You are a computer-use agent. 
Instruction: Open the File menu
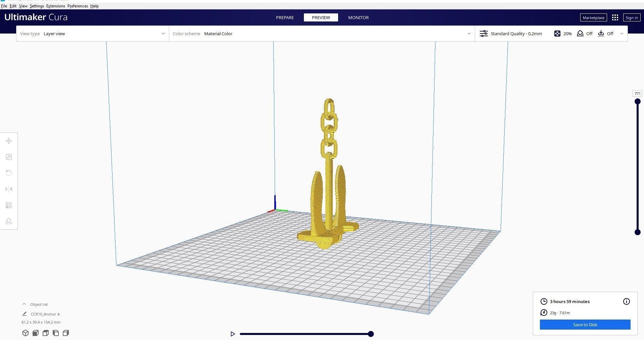[x=4, y=6]
